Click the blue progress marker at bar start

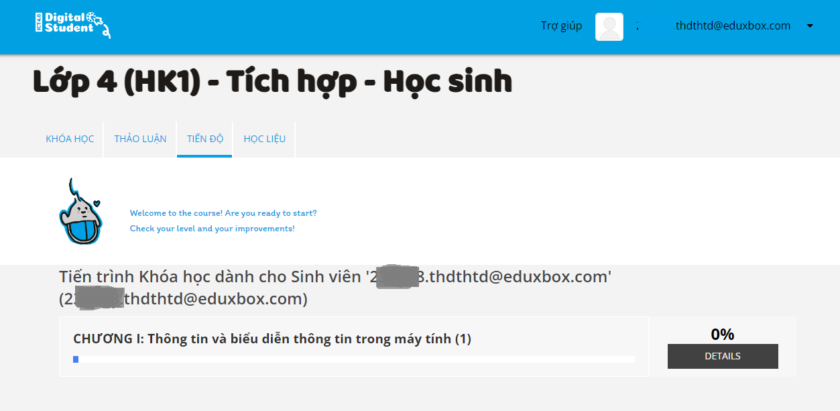[76, 359]
